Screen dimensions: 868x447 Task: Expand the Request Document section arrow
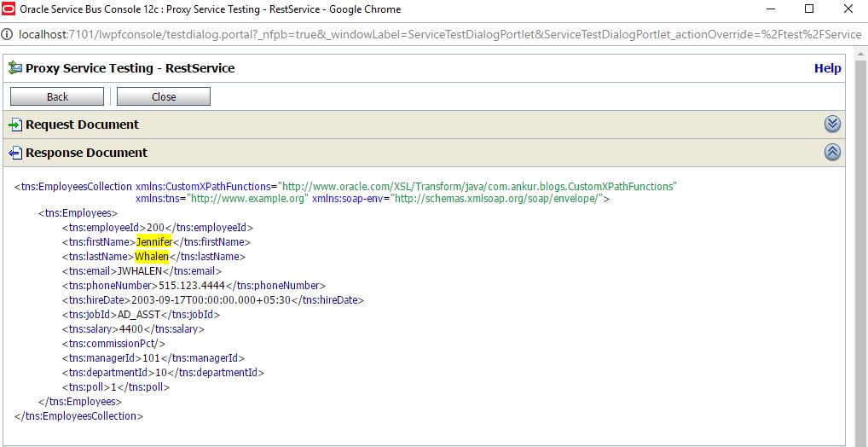pos(832,124)
